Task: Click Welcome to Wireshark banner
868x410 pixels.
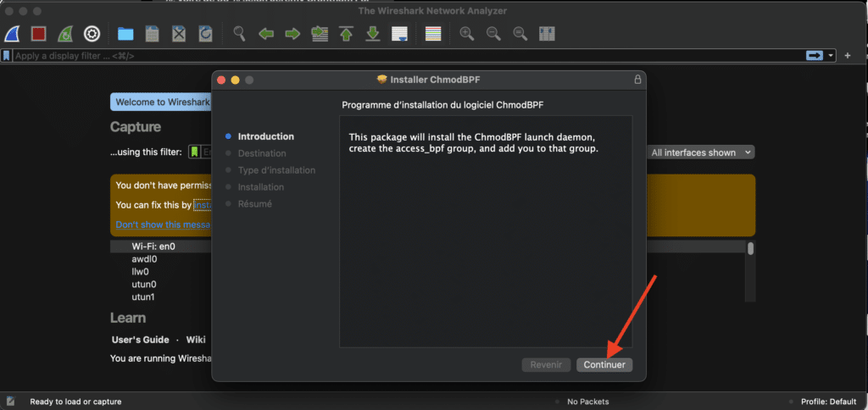Action: 160,102
